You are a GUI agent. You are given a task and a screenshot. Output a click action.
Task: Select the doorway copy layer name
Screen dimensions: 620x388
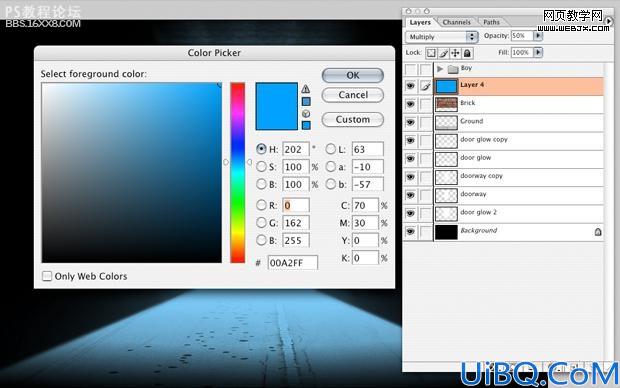pyautogui.click(x=481, y=176)
